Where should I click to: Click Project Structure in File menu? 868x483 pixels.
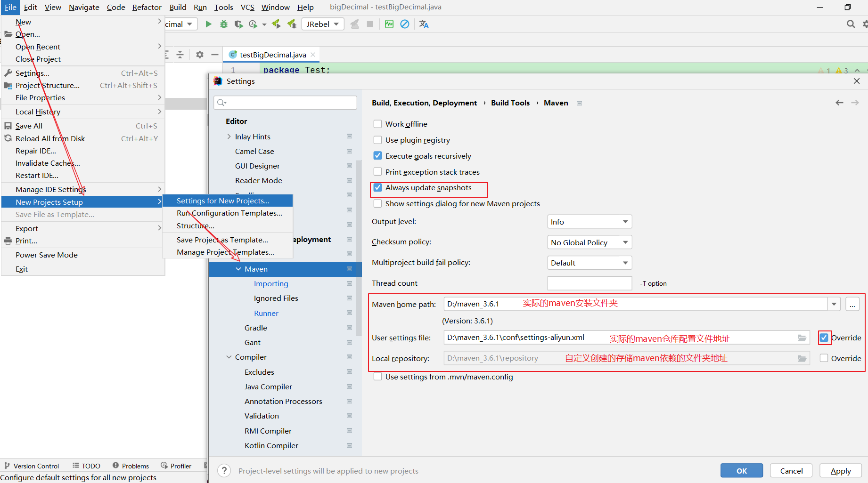83,85
